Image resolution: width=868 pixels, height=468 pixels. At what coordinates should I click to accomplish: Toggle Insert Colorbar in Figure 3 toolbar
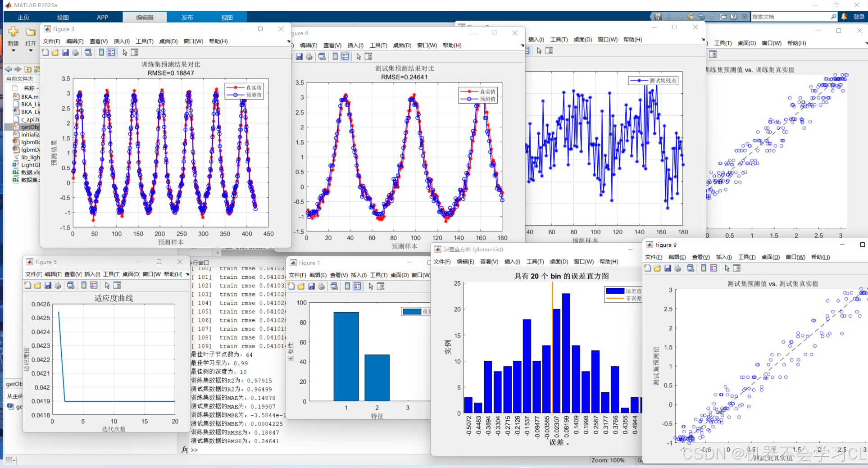[101, 53]
